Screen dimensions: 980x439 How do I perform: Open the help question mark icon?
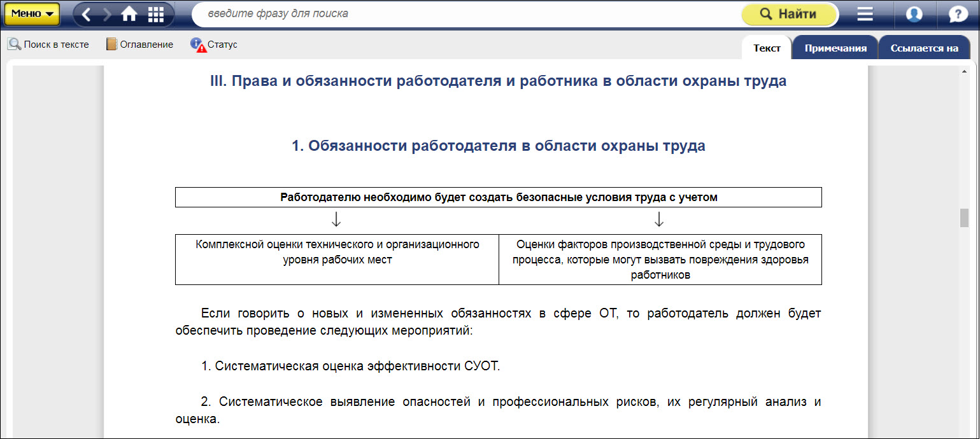point(958,14)
